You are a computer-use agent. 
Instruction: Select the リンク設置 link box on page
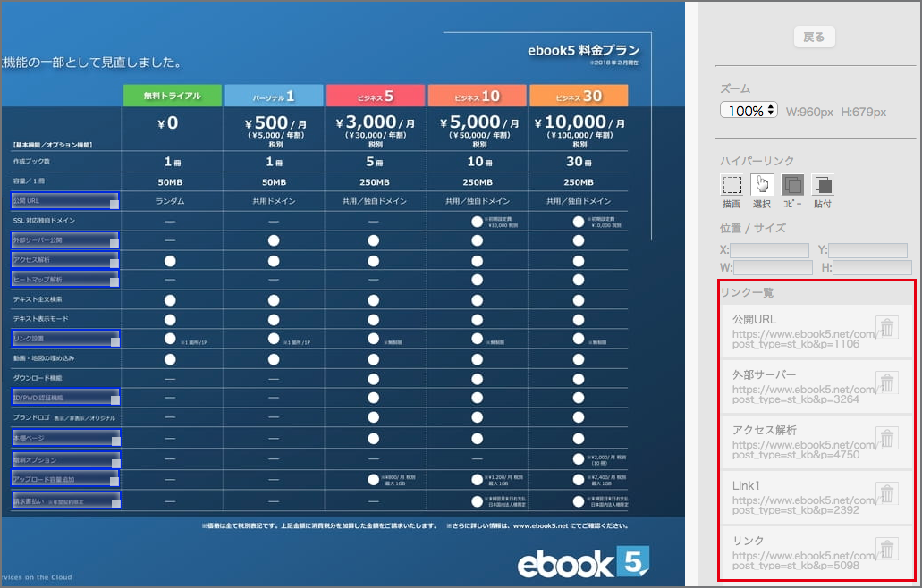(x=66, y=339)
